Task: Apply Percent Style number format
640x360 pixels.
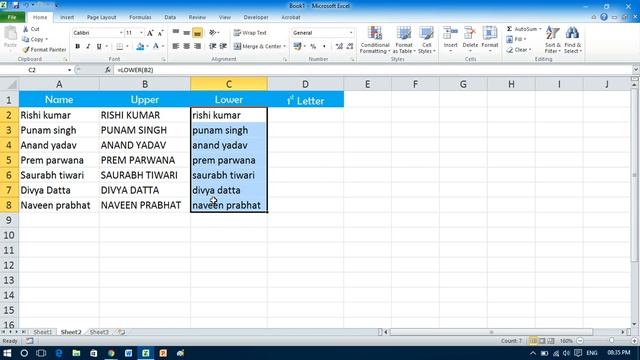Action: (313, 47)
